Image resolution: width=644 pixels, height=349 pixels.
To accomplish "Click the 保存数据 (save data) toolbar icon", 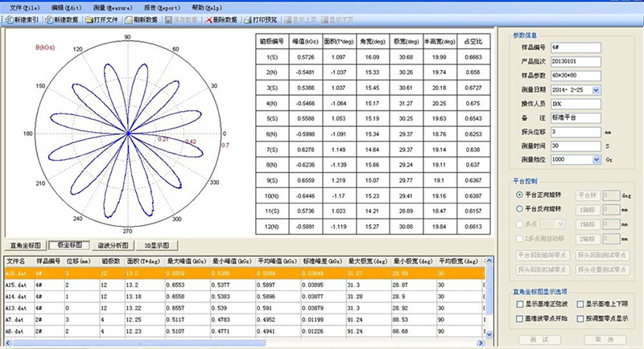I will [x=168, y=19].
